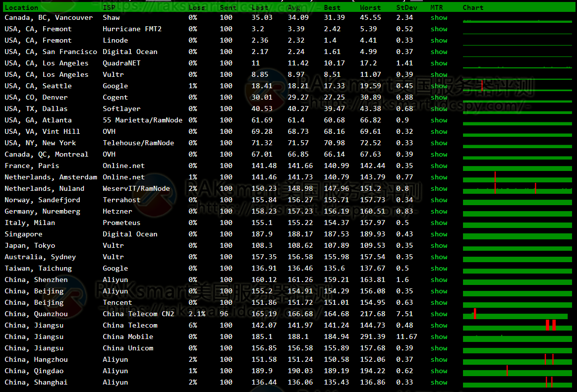
Task: Open show link for Nuremberg Hetzner
Action: 439,212
